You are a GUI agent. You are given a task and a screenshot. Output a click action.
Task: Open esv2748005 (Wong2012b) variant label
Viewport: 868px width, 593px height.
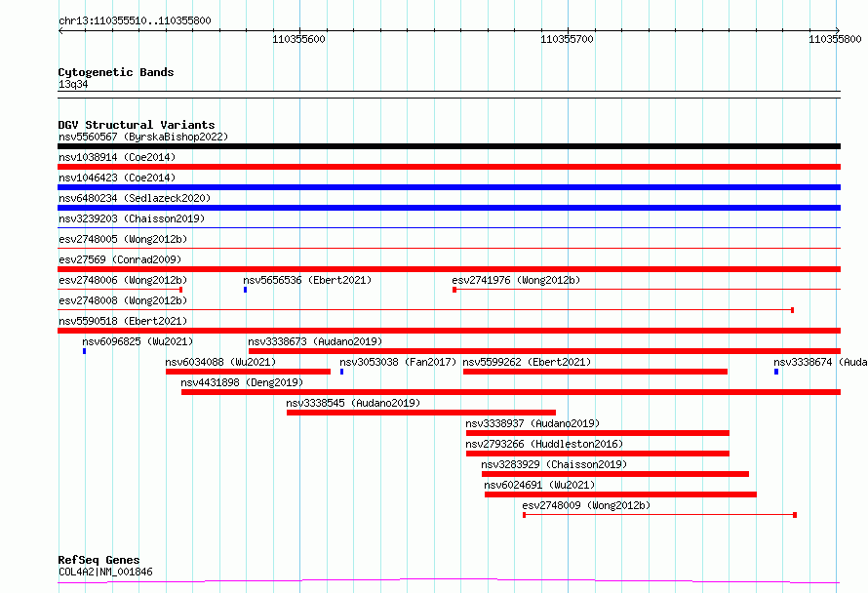(x=123, y=239)
